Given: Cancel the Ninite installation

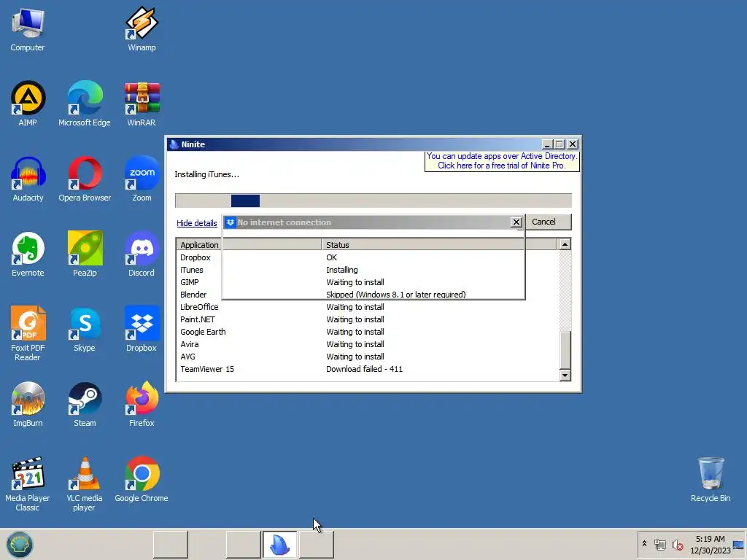Looking at the screenshot, I should [x=548, y=222].
